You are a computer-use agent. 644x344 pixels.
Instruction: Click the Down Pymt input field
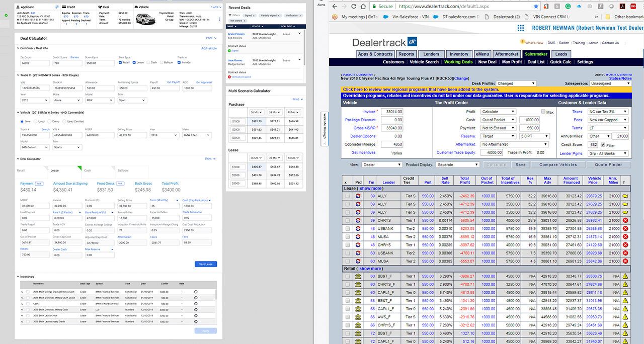100,63
